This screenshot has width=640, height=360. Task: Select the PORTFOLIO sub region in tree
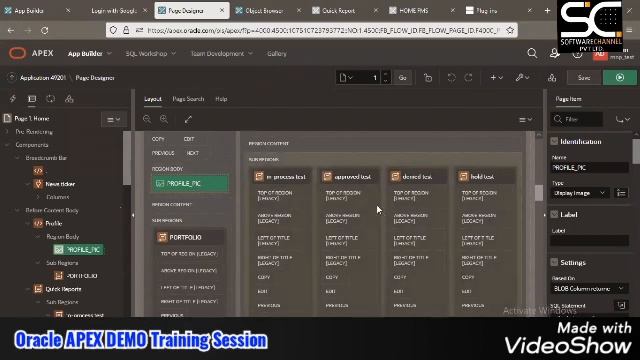(x=82, y=276)
